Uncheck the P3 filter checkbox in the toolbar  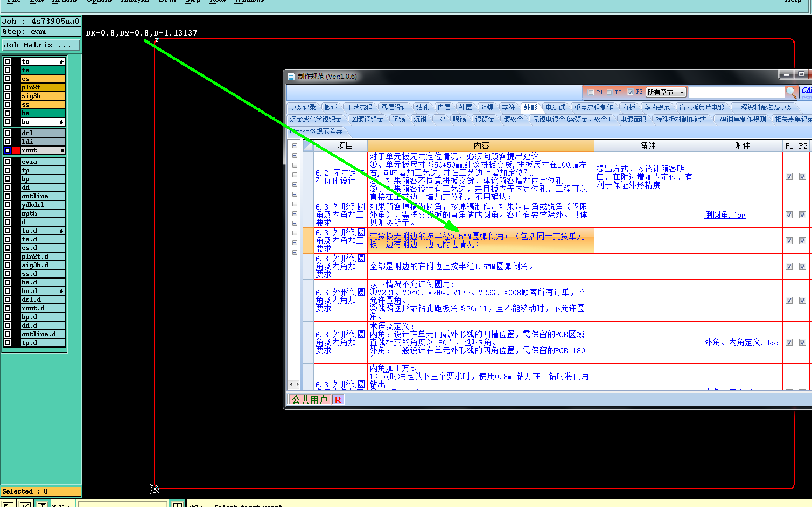631,92
